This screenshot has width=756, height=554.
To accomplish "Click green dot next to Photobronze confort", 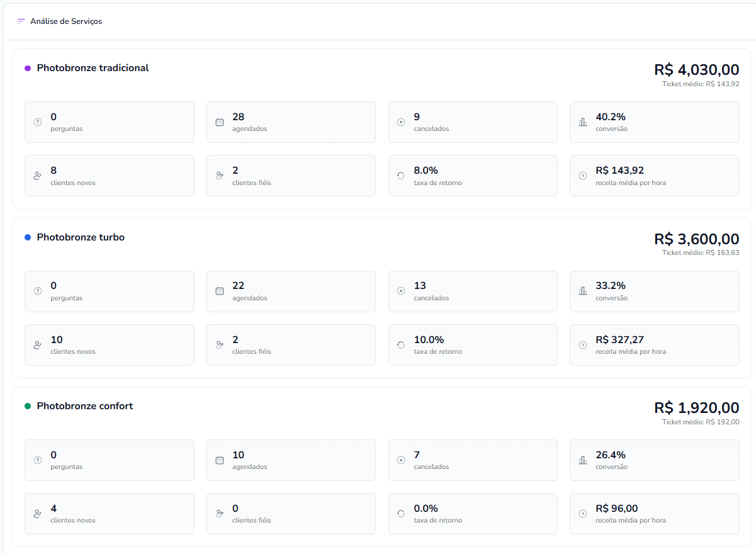I will [x=28, y=406].
